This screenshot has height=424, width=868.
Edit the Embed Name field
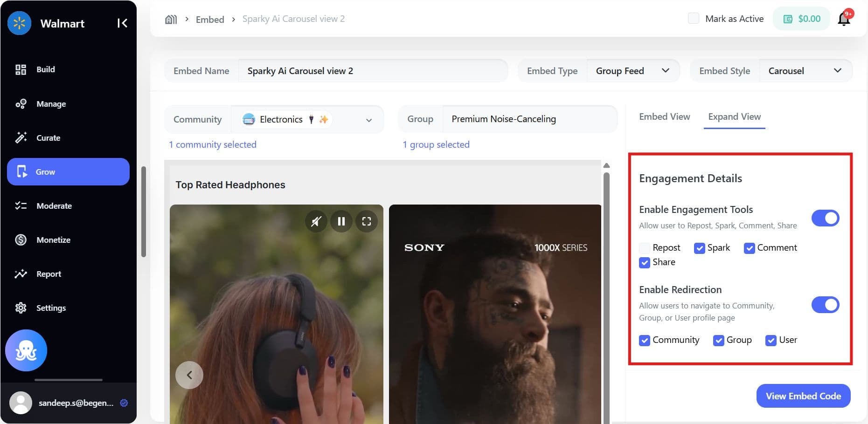tap(372, 71)
